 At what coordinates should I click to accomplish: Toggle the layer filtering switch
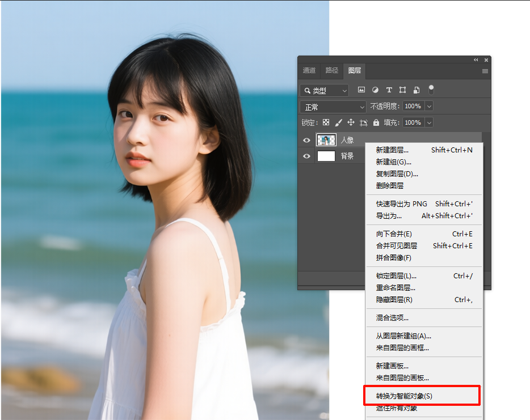pos(431,89)
